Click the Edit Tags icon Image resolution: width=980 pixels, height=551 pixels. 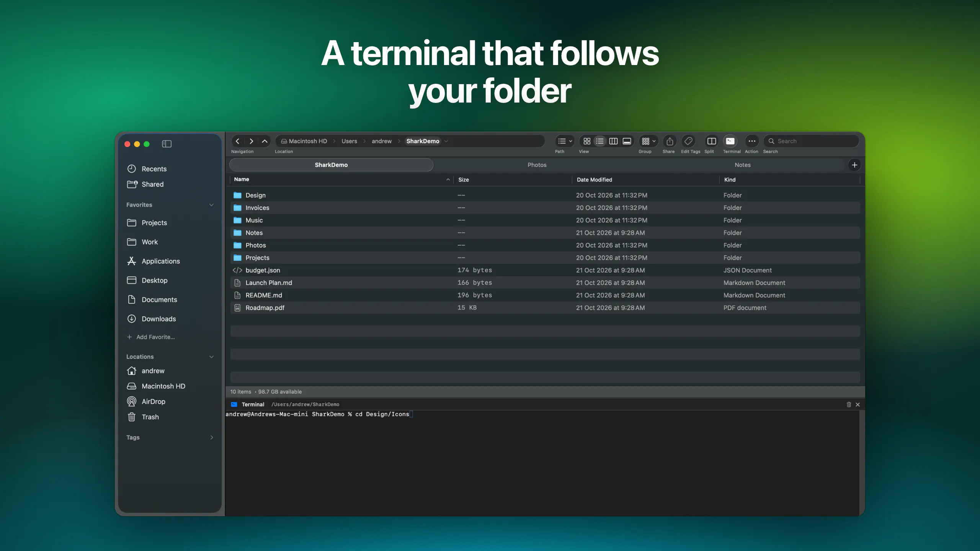(x=688, y=141)
